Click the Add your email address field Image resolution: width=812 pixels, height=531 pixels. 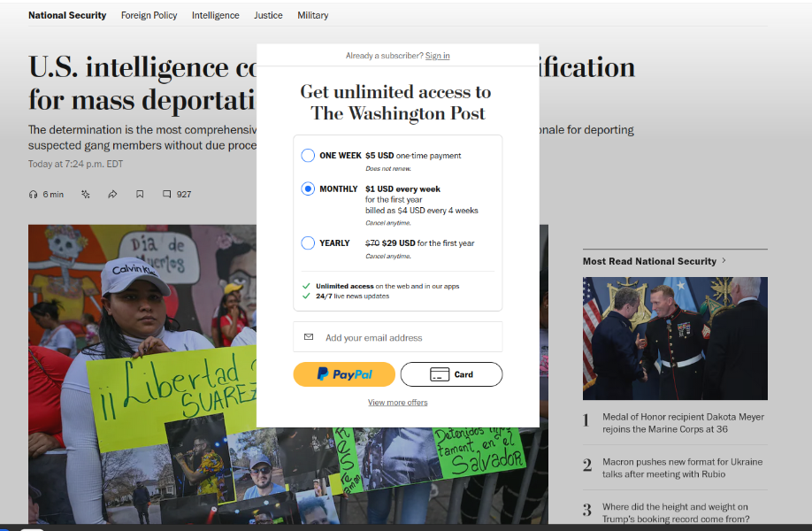(398, 337)
